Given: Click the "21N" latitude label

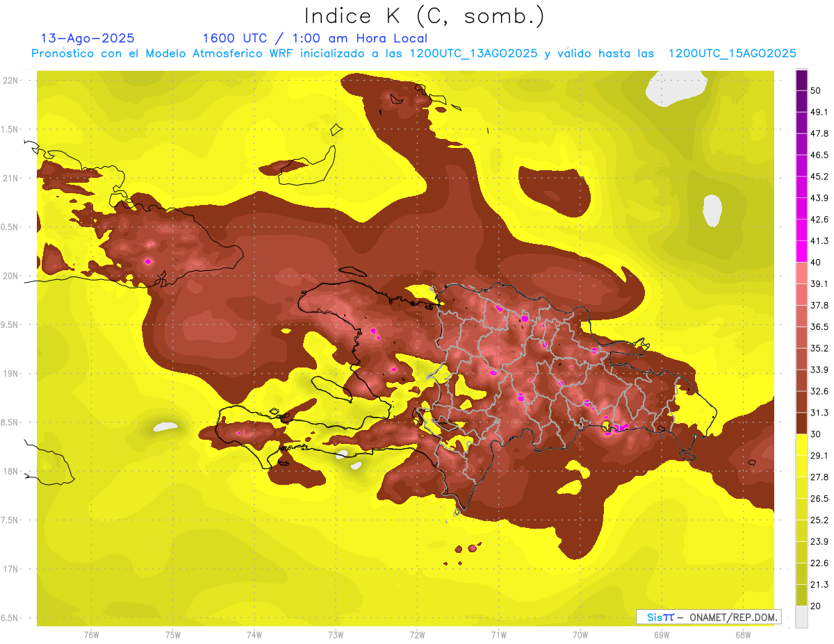Looking at the screenshot, I should (x=11, y=178).
